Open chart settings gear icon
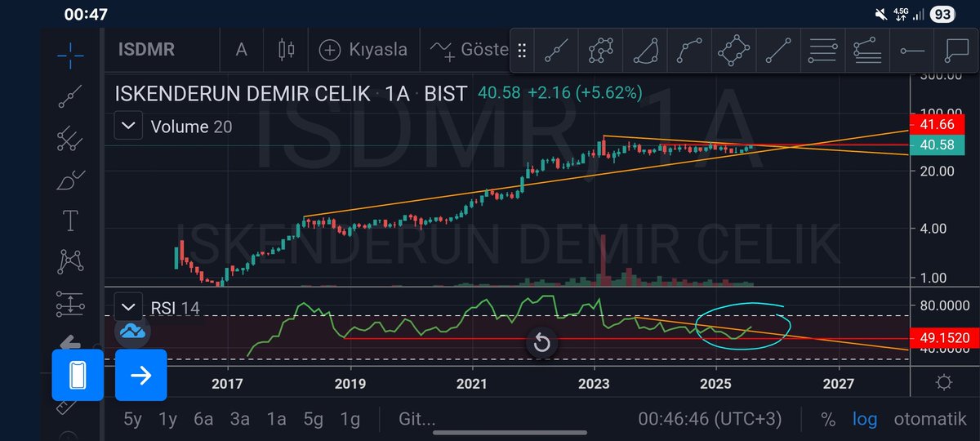Screen dimensions: 980x441 point(944,383)
